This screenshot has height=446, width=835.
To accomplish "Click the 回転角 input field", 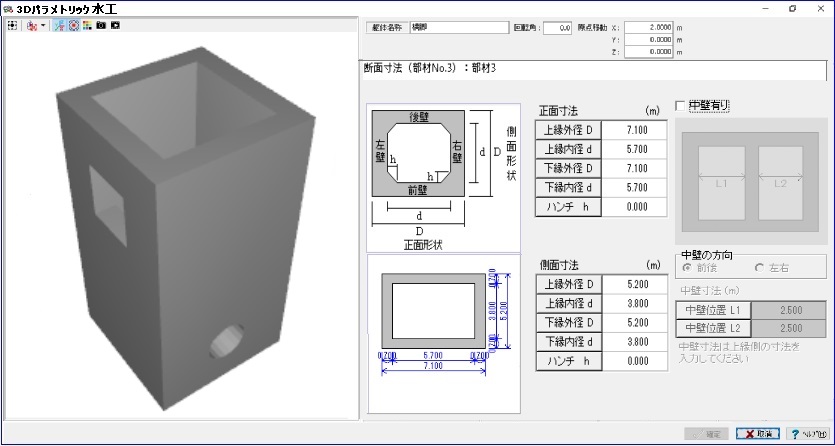I will point(558,28).
